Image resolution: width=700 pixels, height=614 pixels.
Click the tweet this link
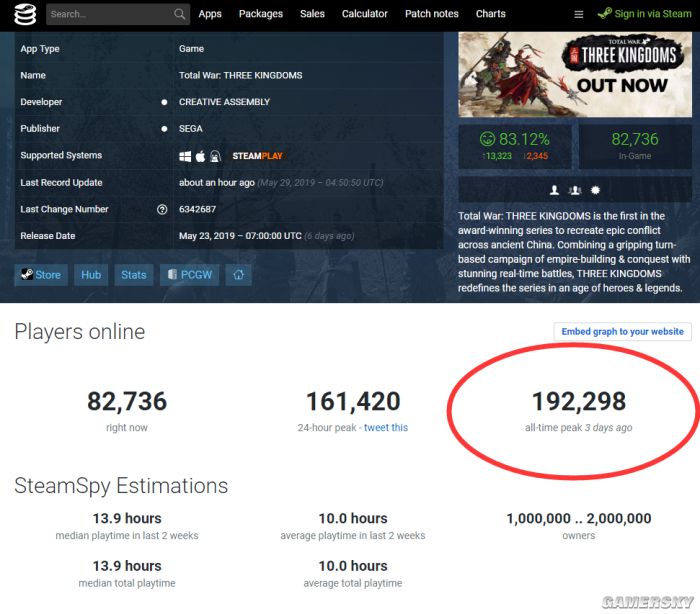click(386, 427)
